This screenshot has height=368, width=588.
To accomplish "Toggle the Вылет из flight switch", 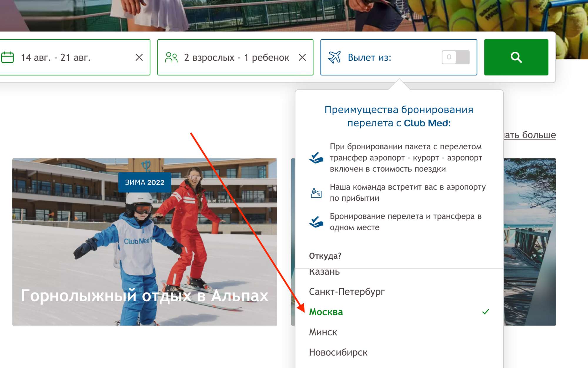I will click(x=455, y=57).
